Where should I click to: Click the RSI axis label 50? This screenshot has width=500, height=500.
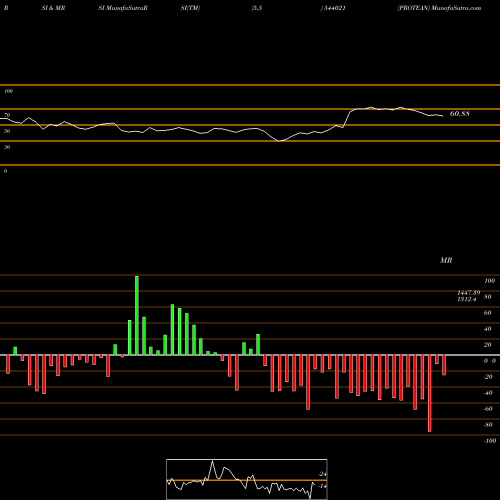click(7, 131)
